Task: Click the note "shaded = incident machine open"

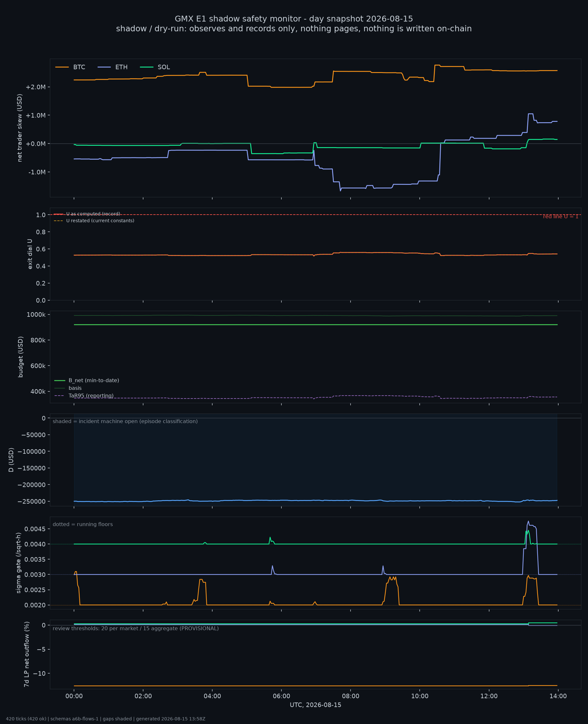Action: click(x=125, y=421)
